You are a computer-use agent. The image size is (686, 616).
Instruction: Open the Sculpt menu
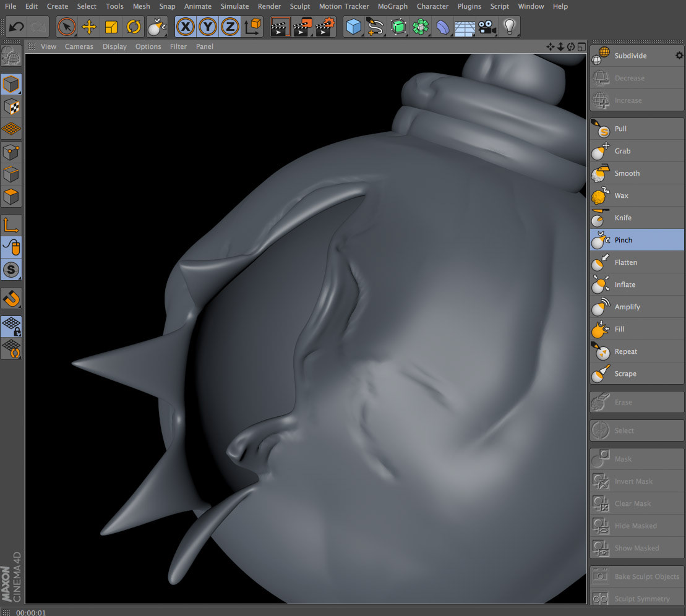point(299,6)
